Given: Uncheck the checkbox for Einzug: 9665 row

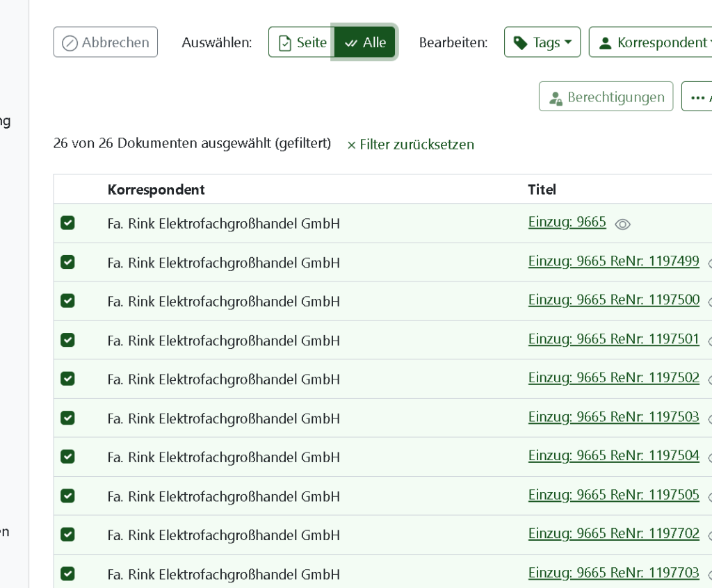Looking at the screenshot, I should tap(67, 223).
